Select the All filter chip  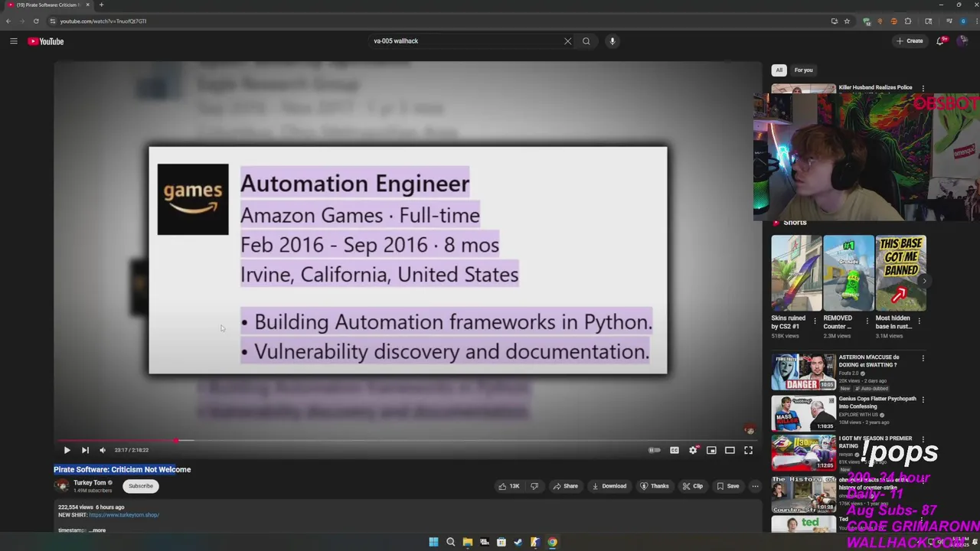click(779, 70)
